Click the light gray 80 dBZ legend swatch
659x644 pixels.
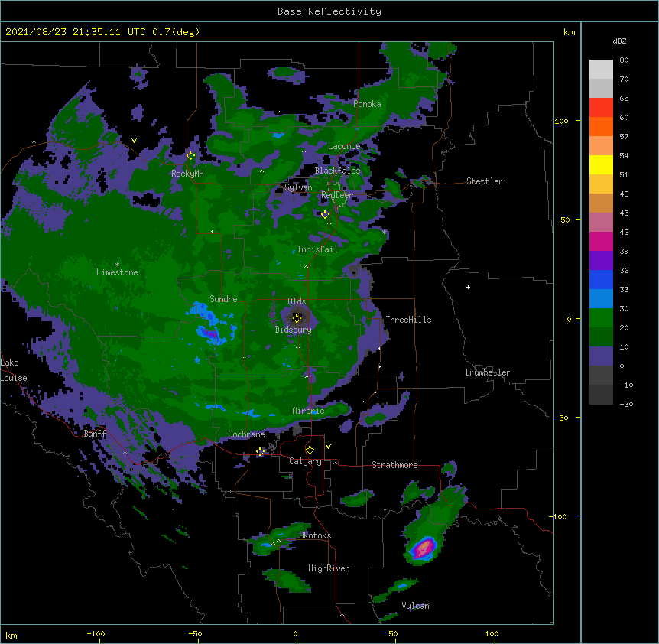pos(601,70)
